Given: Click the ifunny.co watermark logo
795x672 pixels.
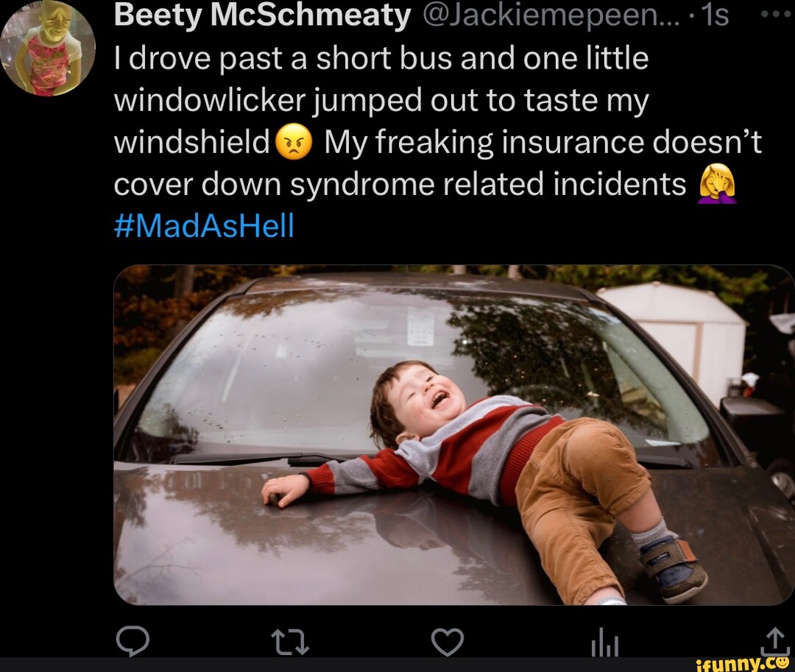Looking at the screenshot, I should tap(744, 665).
